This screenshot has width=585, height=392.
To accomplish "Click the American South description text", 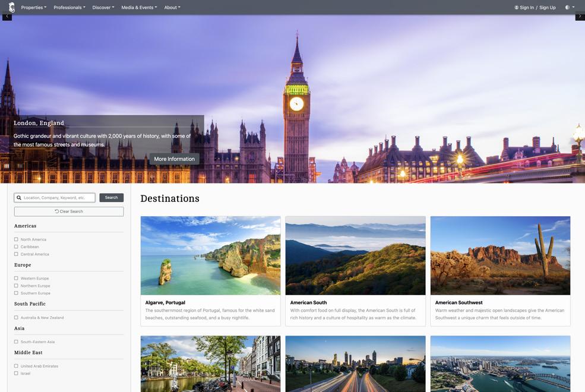I will coord(353,314).
